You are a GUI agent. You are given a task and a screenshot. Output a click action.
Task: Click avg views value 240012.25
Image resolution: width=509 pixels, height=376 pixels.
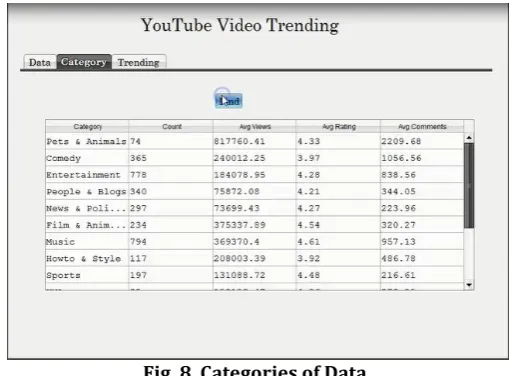[240, 158]
